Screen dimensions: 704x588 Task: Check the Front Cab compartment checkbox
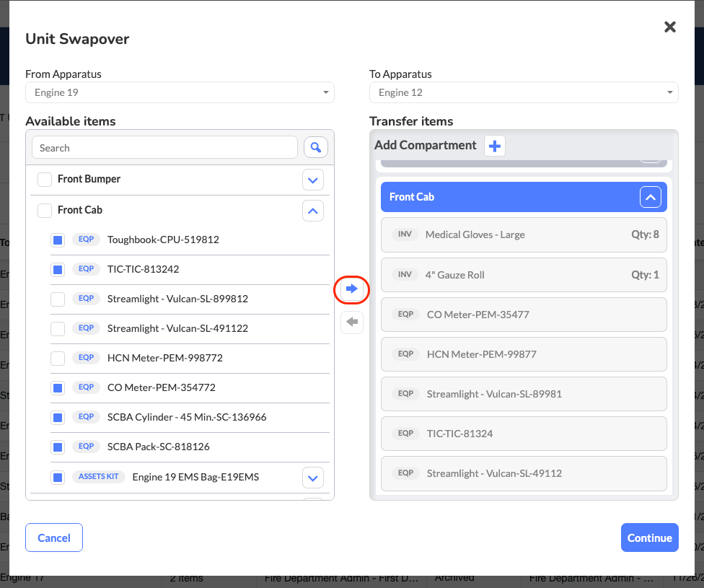pyautogui.click(x=45, y=210)
